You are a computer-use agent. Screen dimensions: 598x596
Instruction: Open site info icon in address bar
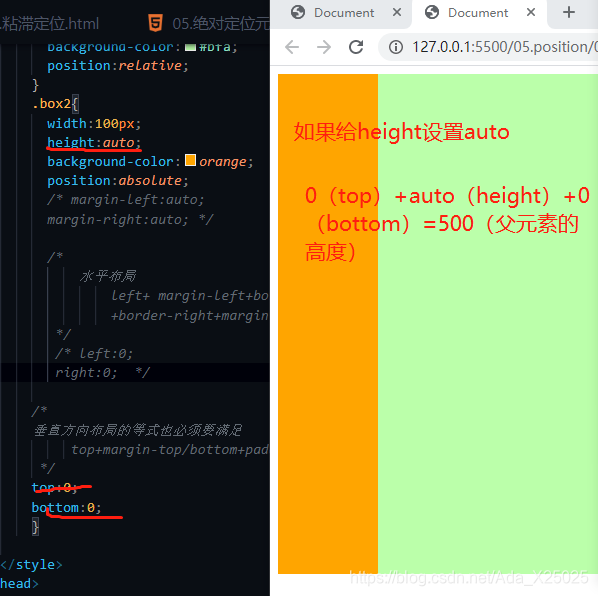(x=395, y=47)
